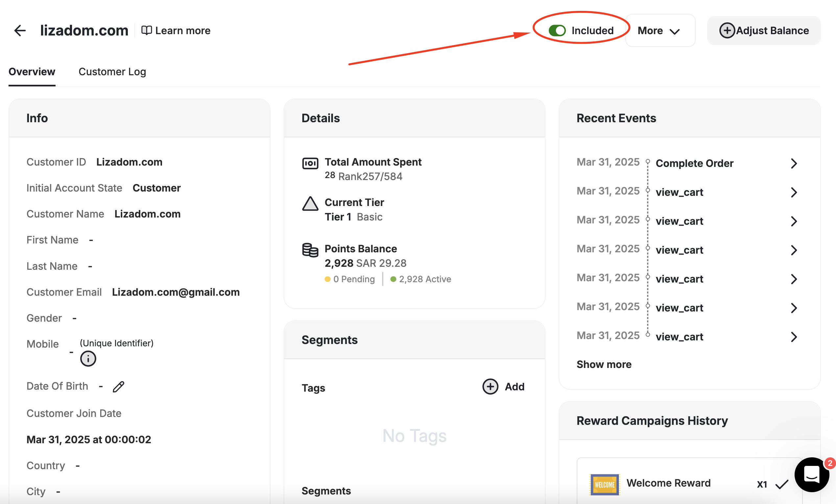The width and height of the screenshot is (836, 504).
Task: Click the plus icon to add a tag
Action: click(490, 386)
